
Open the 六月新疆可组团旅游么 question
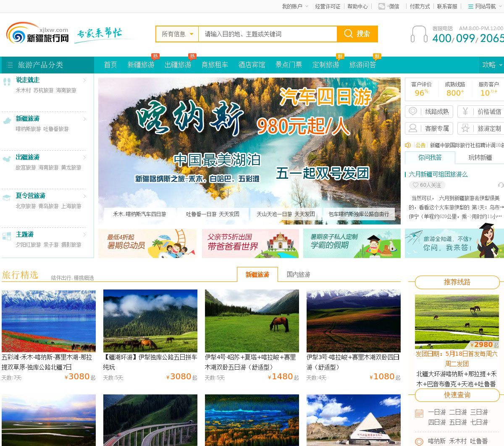tap(438, 174)
